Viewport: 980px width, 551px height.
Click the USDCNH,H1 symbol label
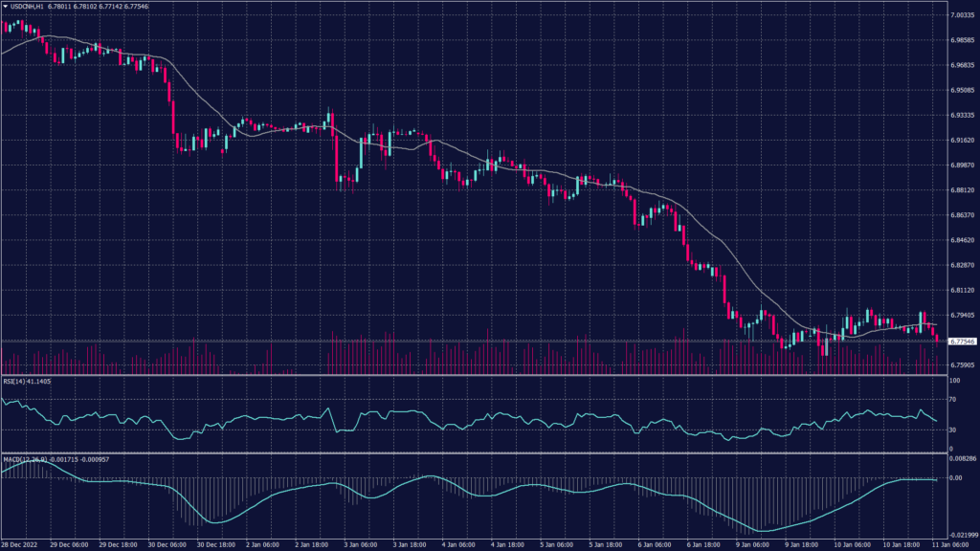27,7
